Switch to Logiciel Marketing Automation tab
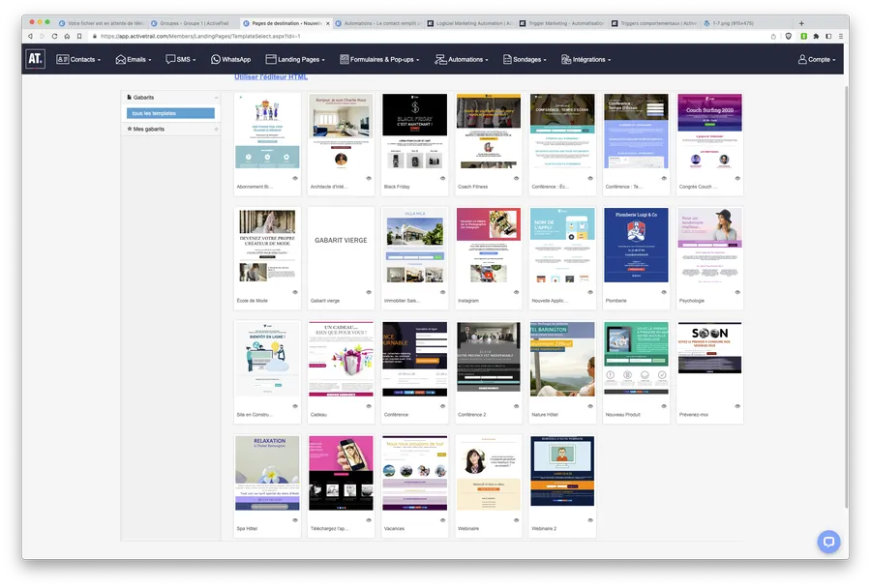This screenshot has height=588, width=871. pyautogui.click(x=471, y=23)
